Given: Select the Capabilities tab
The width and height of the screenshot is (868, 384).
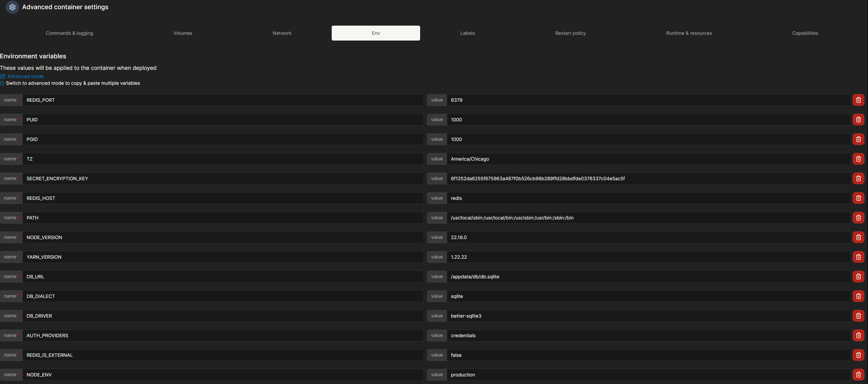Looking at the screenshot, I should tap(805, 33).
